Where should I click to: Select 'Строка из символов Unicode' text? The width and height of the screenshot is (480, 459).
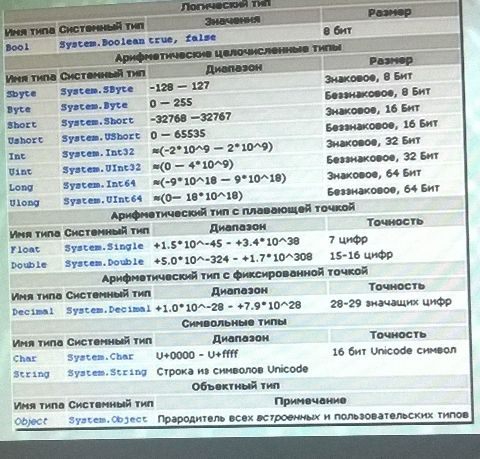232,370
